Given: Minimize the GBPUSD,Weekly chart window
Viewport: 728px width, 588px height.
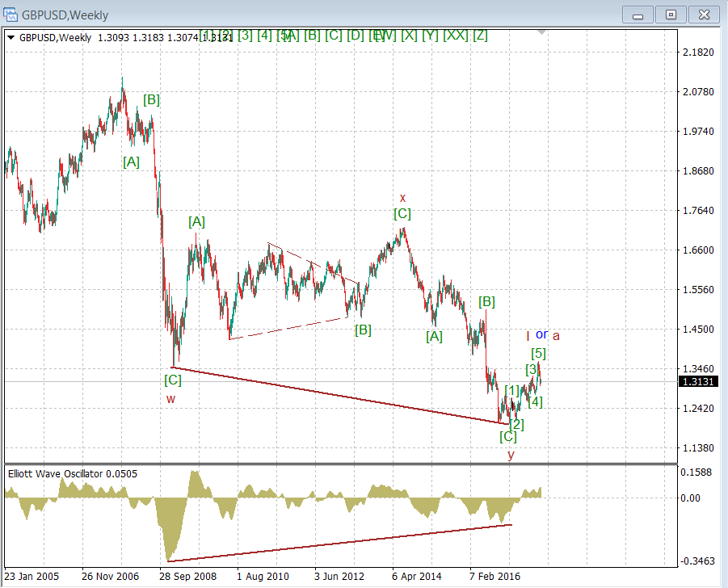Looking at the screenshot, I should tap(638, 15).
